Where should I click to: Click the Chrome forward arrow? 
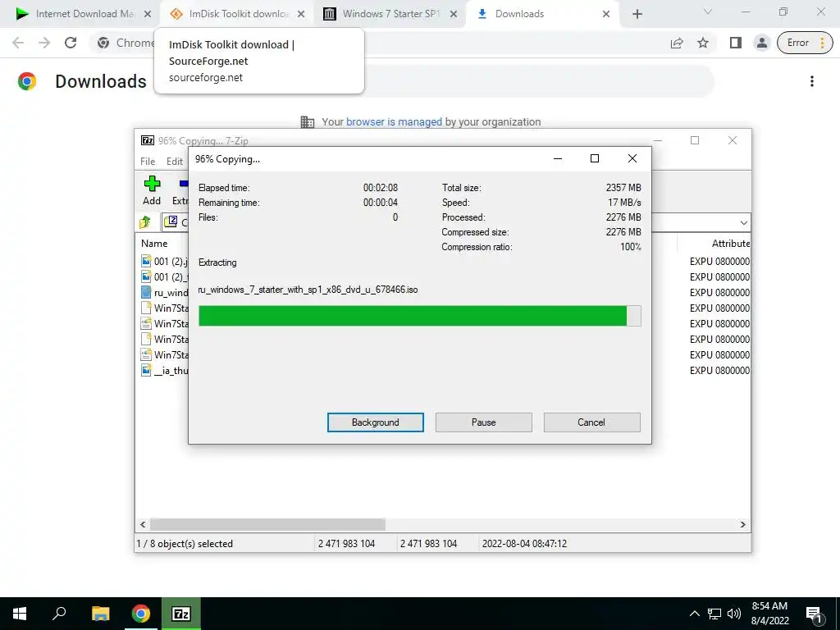point(44,43)
